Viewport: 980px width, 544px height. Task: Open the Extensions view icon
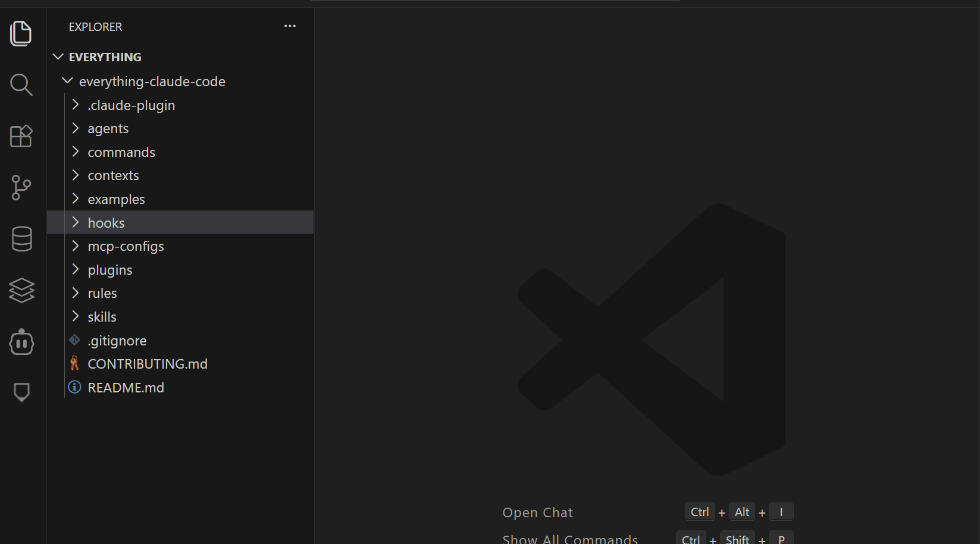[x=21, y=136]
